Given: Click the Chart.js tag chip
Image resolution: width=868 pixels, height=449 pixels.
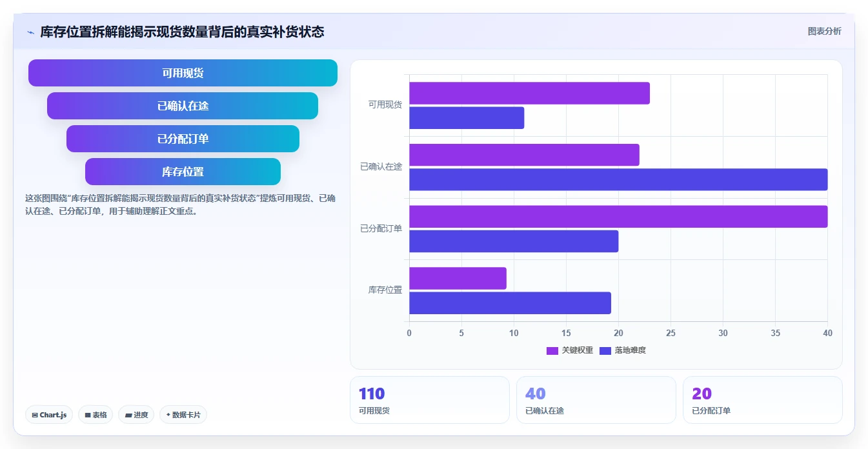Looking at the screenshot, I should (49, 415).
